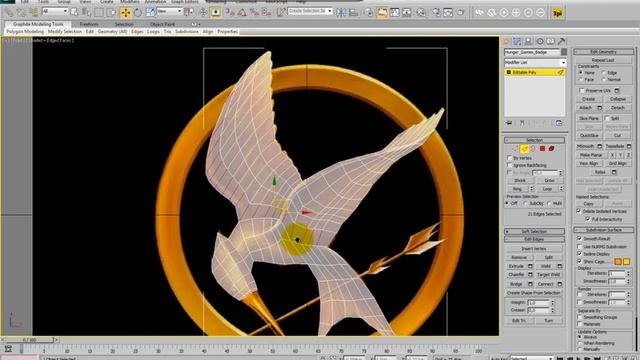The image size is (640, 360).
Task: Select the Scale transform tool
Action: (150, 13)
